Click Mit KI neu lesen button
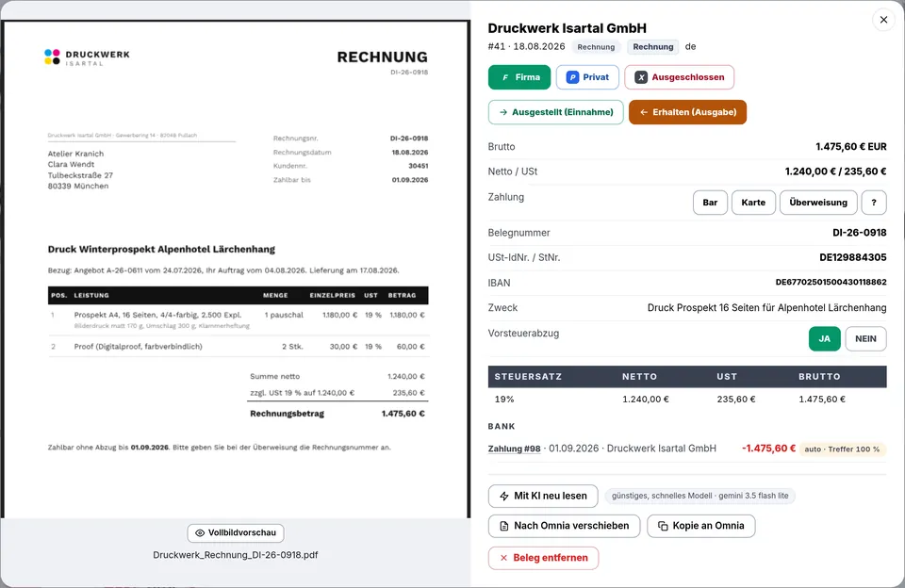 [x=543, y=496]
